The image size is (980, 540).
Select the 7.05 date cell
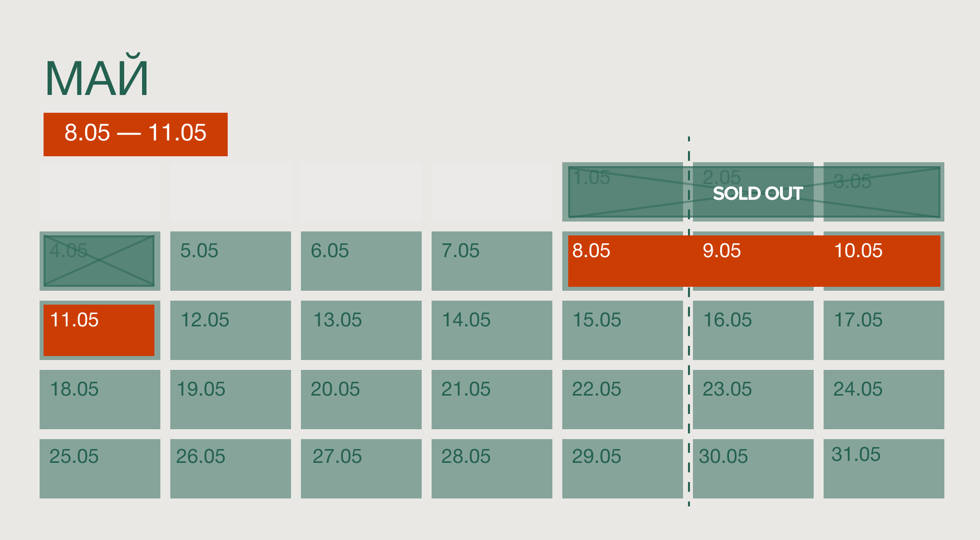click(491, 261)
